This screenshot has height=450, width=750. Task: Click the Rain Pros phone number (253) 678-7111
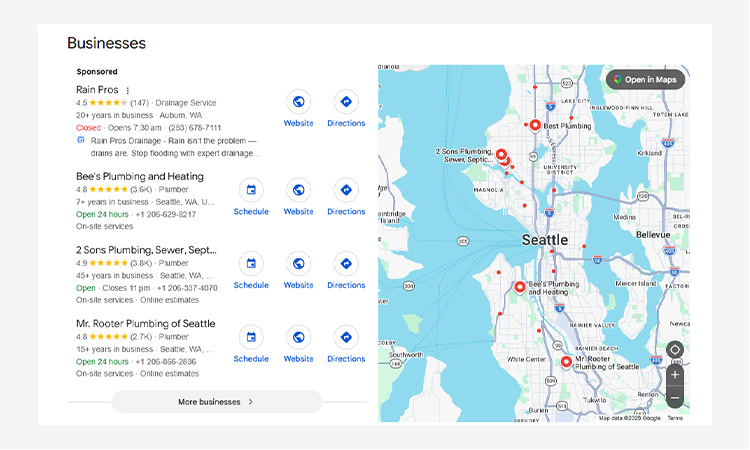pyautogui.click(x=195, y=128)
